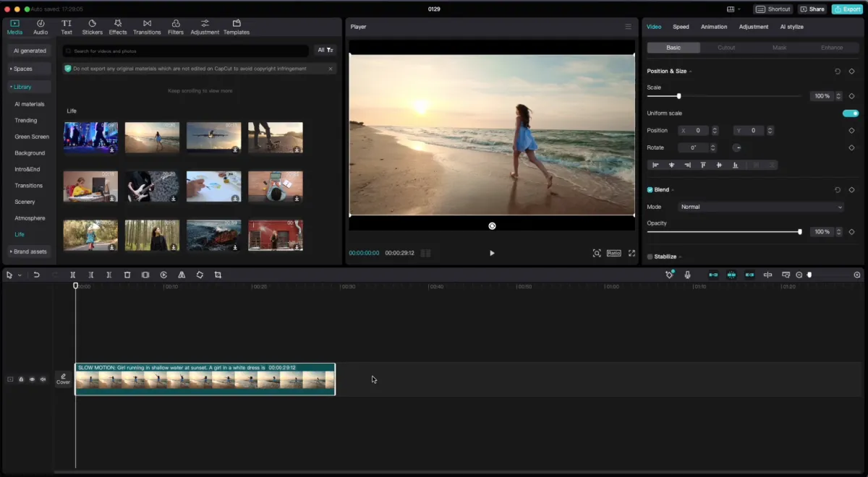Click the Rotate icon in timeline toolbar
The image size is (868, 477).
(x=200, y=275)
